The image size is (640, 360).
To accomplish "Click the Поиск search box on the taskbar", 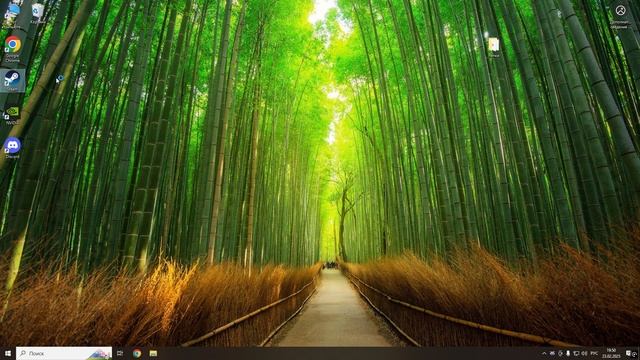I will pos(64,353).
